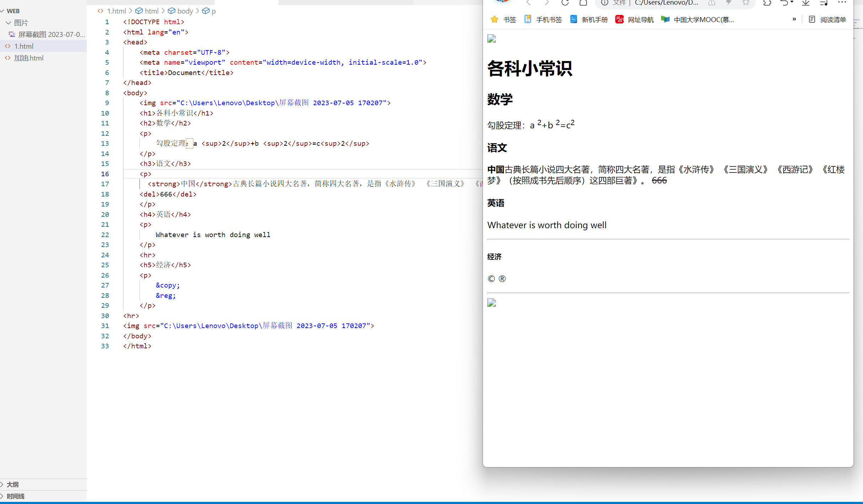863x504 pixels.
Task: Click the favorite star in address bar
Action: pyautogui.click(x=746, y=3)
